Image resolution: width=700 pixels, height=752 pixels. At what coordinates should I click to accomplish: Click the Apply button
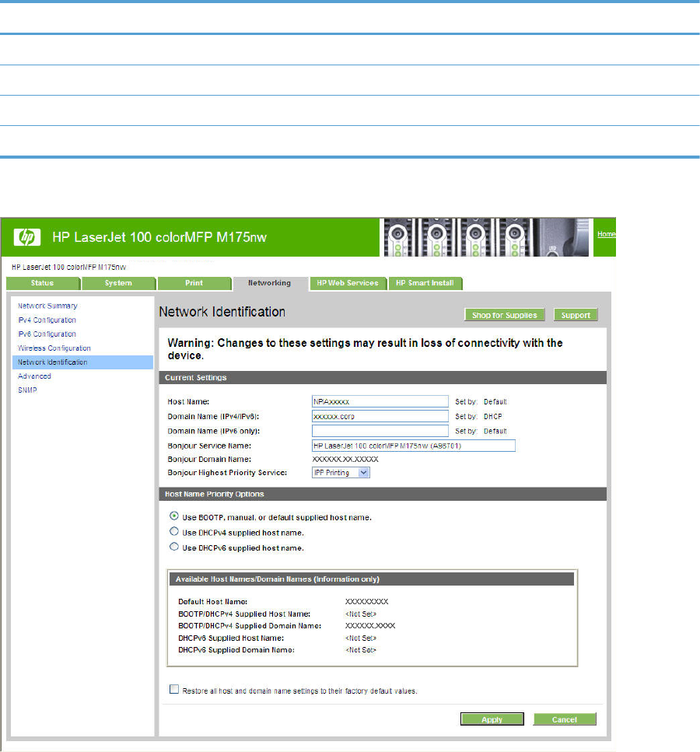point(492,719)
